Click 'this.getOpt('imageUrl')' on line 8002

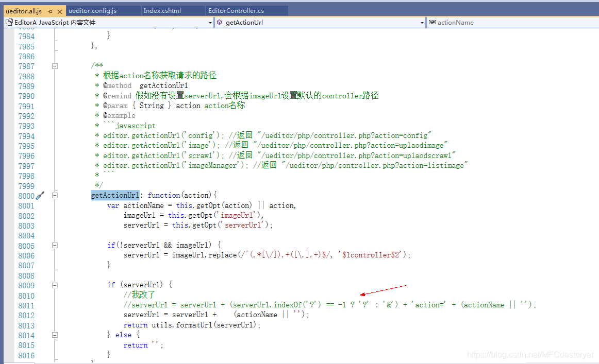tap(213, 215)
